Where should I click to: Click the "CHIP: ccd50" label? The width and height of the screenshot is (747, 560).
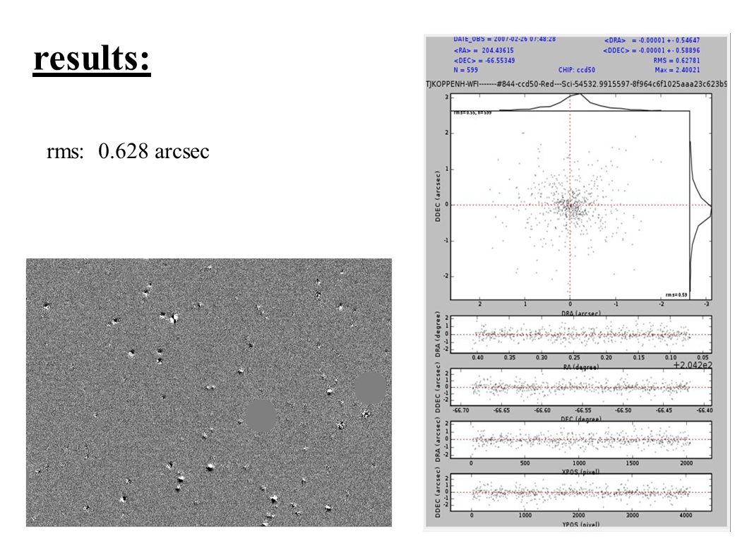point(576,70)
